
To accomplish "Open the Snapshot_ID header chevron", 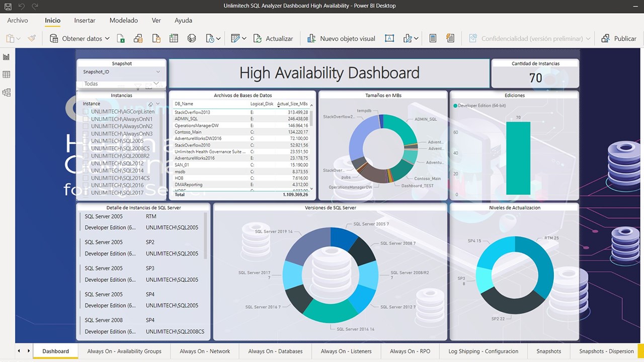I will [x=158, y=72].
